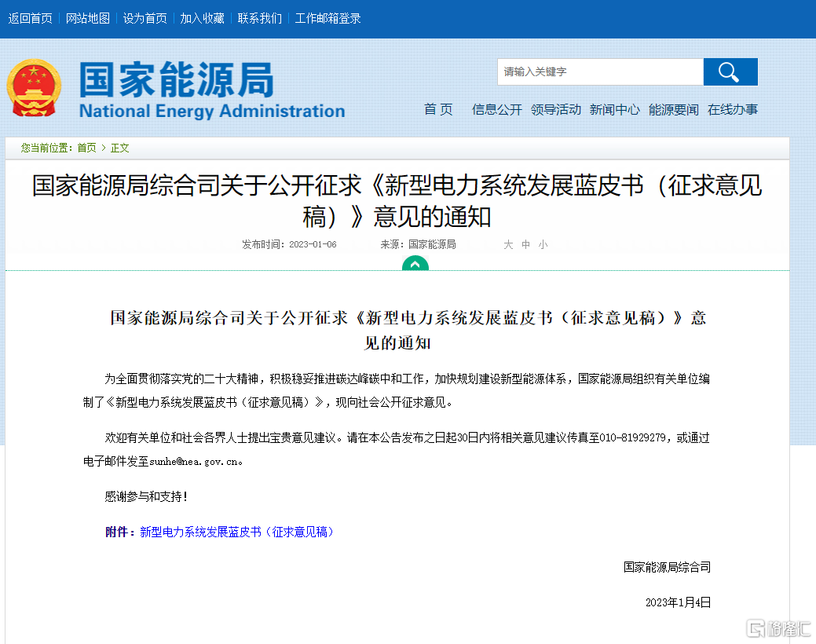Click the 国家能源局 site title banner

pos(212,90)
